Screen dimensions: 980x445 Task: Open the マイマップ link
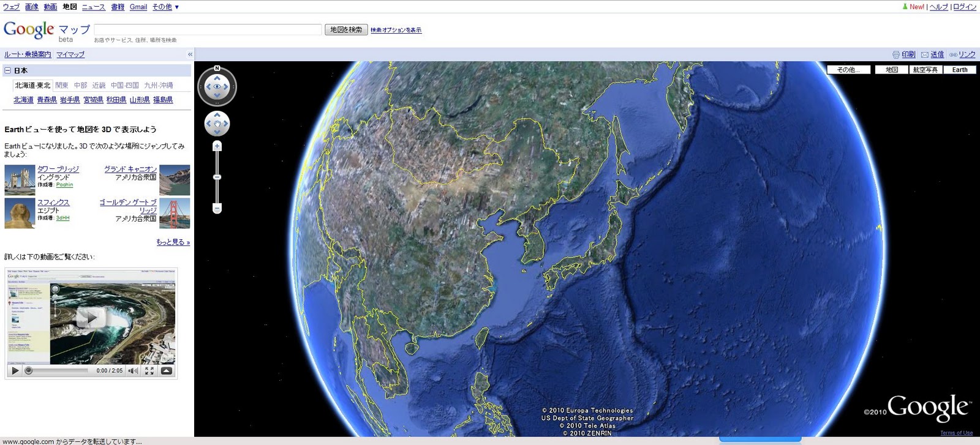[70, 54]
